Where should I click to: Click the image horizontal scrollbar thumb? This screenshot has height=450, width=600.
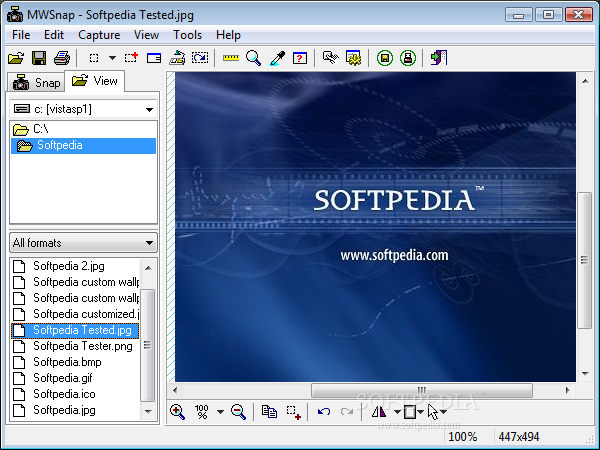tap(422, 390)
